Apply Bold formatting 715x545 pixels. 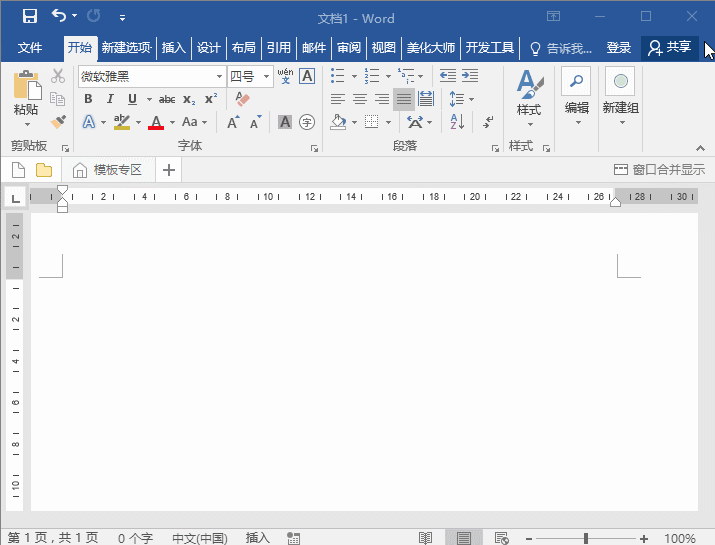[88, 99]
